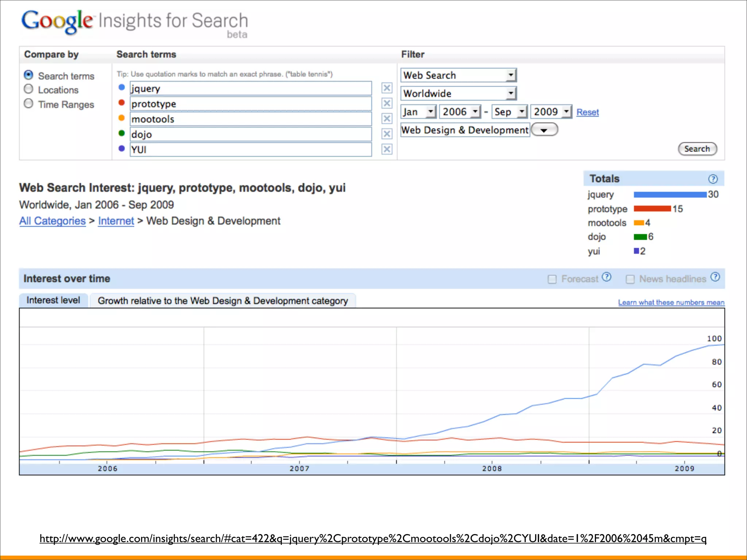Viewport: 747px width, 560px height.
Task: Click into the YUI search field
Action: pos(251,150)
